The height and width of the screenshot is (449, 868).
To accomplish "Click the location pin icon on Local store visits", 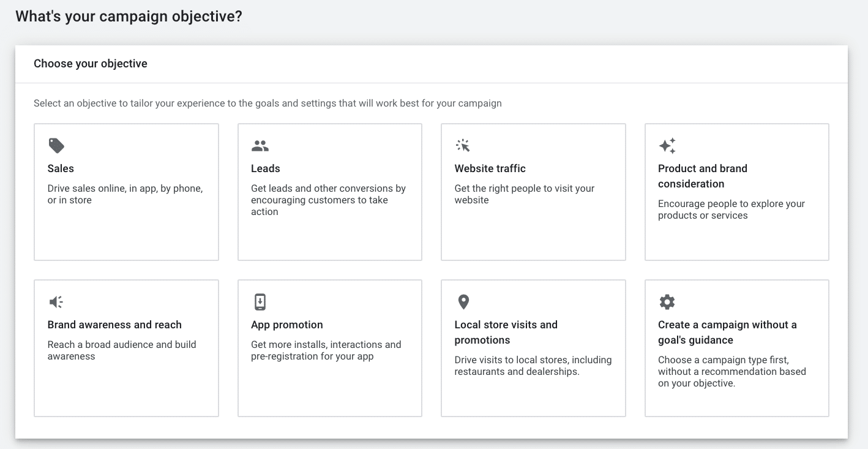I will tap(463, 301).
